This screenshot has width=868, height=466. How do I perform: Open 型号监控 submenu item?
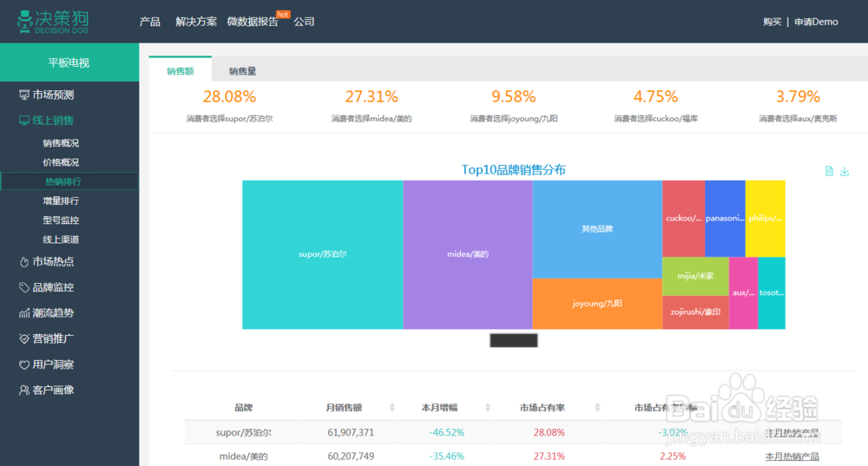(61, 220)
